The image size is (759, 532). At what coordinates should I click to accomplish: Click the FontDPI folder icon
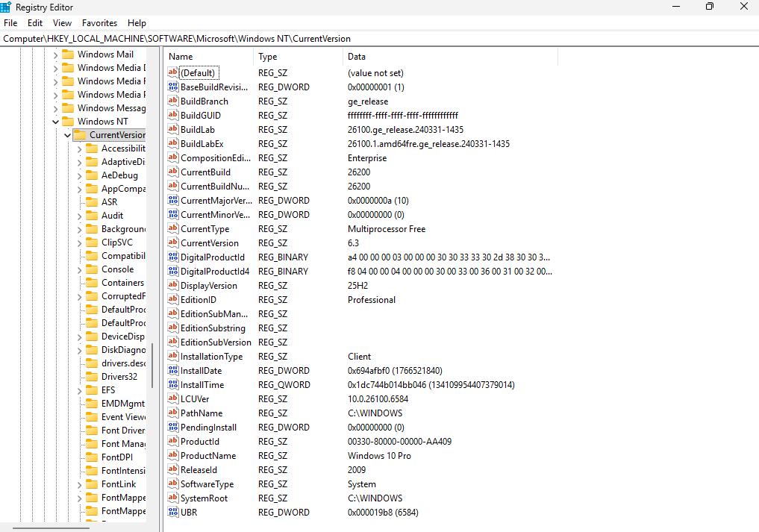[x=92, y=457]
